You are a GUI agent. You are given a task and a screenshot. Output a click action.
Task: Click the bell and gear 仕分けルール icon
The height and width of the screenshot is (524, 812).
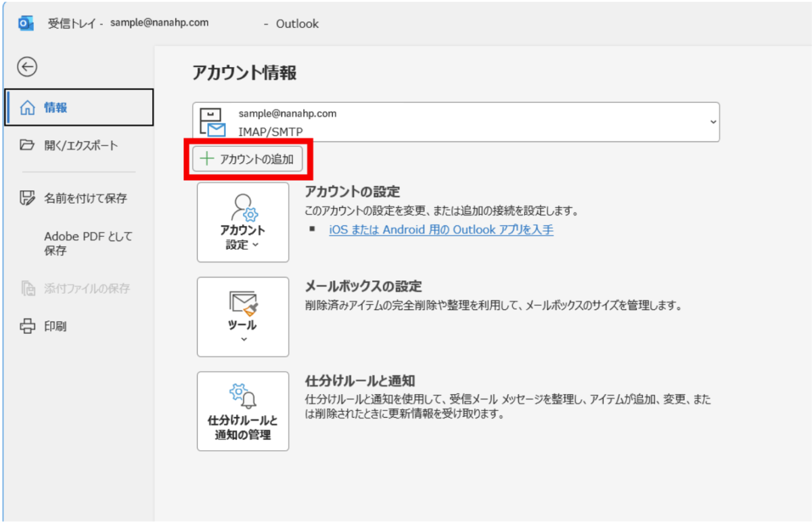point(243,395)
